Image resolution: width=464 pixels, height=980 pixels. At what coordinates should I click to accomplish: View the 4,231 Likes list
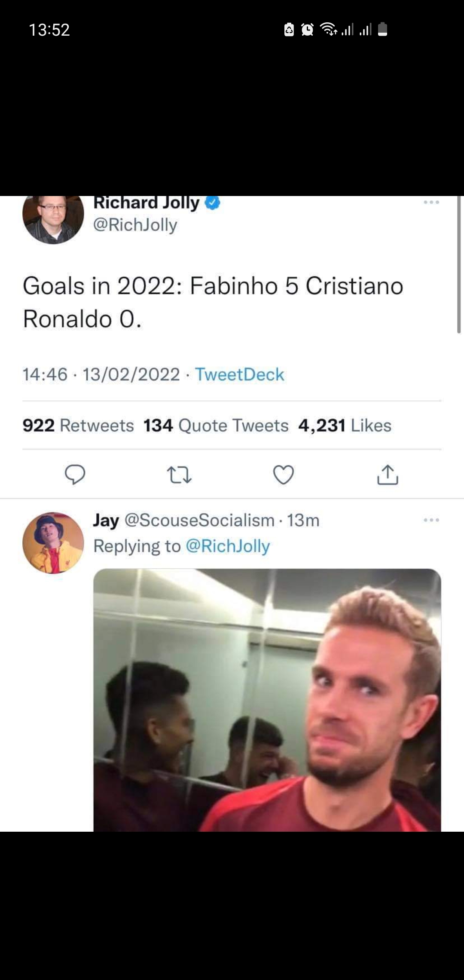click(345, 426)
